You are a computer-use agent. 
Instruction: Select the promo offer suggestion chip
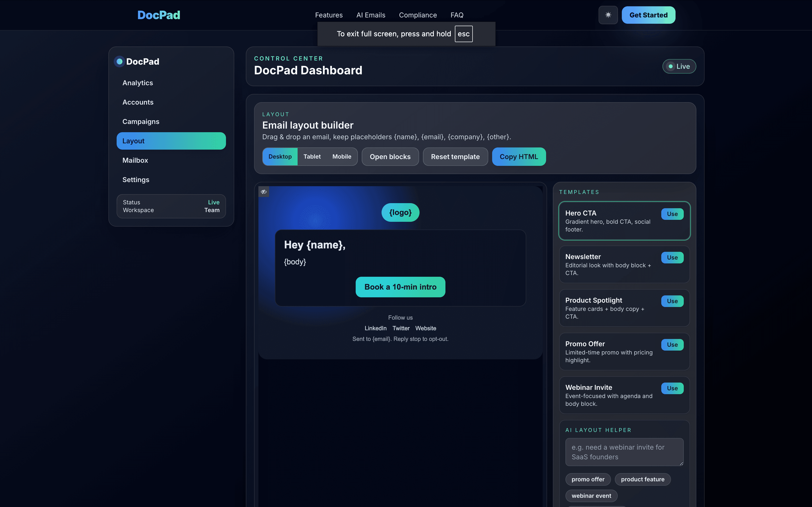click(588, 479)
